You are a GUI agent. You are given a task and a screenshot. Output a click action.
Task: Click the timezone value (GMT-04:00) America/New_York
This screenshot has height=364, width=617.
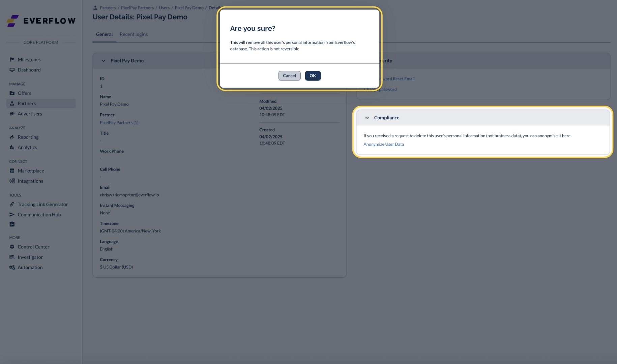[130, 231]
